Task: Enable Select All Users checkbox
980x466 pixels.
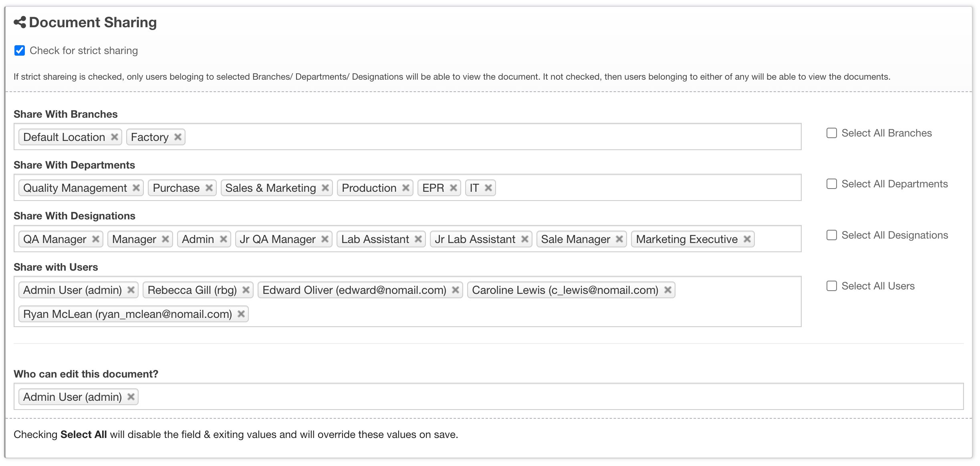Action: click(x=832, y=286)
